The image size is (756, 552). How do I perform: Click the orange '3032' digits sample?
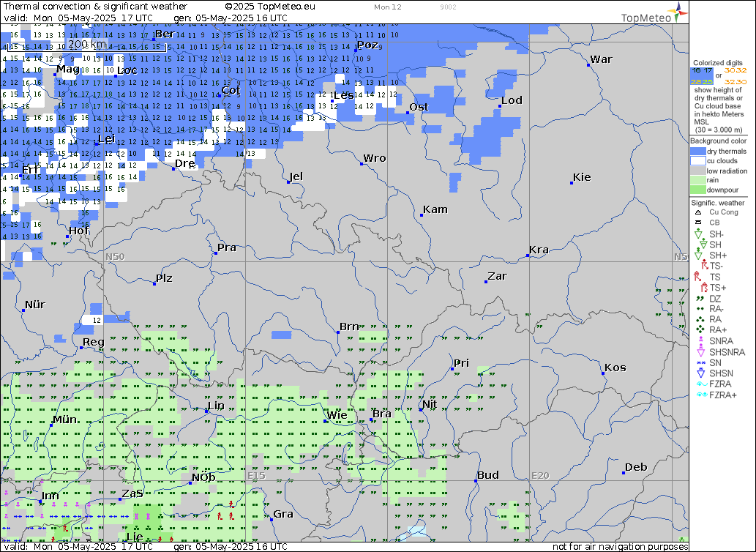coord(736,70)
